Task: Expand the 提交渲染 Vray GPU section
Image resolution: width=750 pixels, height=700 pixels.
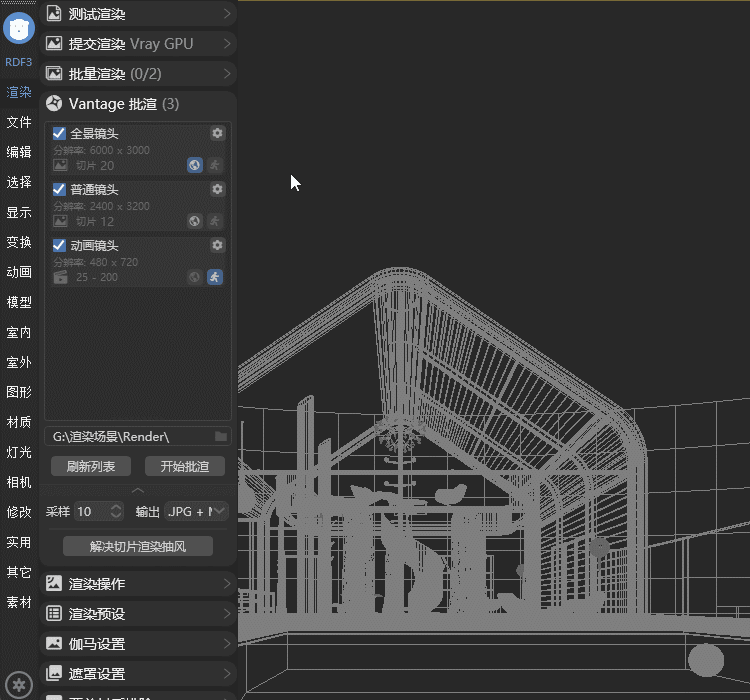Action: tap(138, 44)
